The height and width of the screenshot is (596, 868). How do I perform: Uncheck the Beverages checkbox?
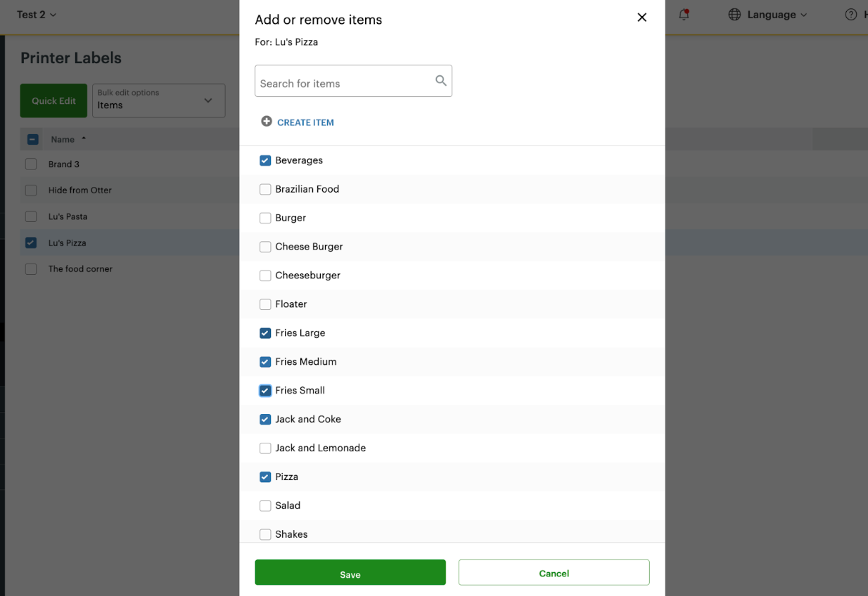click(x=265, y=160)
